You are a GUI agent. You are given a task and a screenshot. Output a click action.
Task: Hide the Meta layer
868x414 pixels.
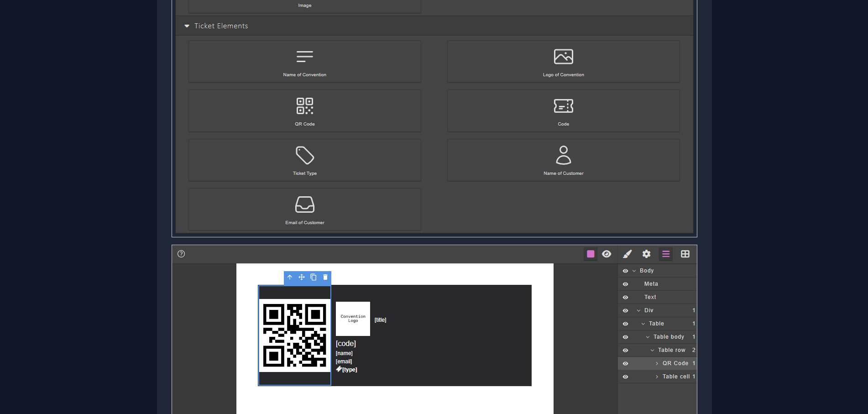point(625,284)
